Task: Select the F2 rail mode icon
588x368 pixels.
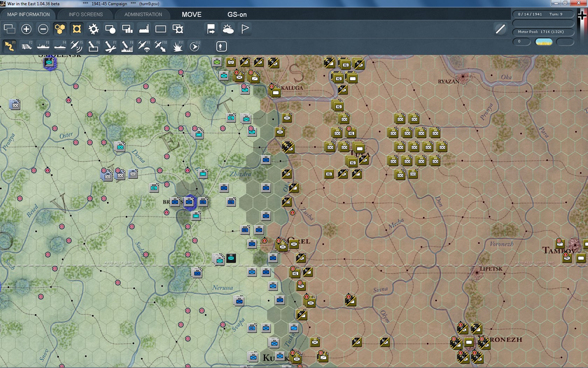Action: pyautogui.click(x=26, y=46)
